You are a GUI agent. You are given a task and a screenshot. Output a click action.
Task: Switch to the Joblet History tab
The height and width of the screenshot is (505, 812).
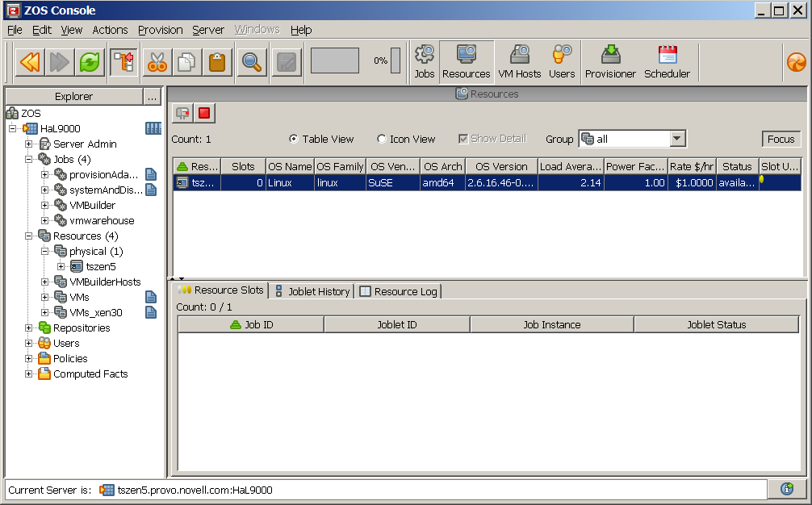click(312, 291)
